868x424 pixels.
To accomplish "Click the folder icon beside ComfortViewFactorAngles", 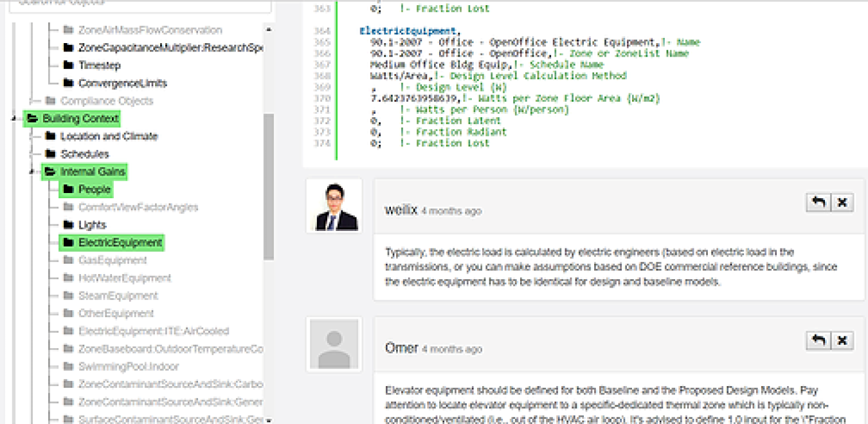I will pyautogui.click(x=69, y=207).
